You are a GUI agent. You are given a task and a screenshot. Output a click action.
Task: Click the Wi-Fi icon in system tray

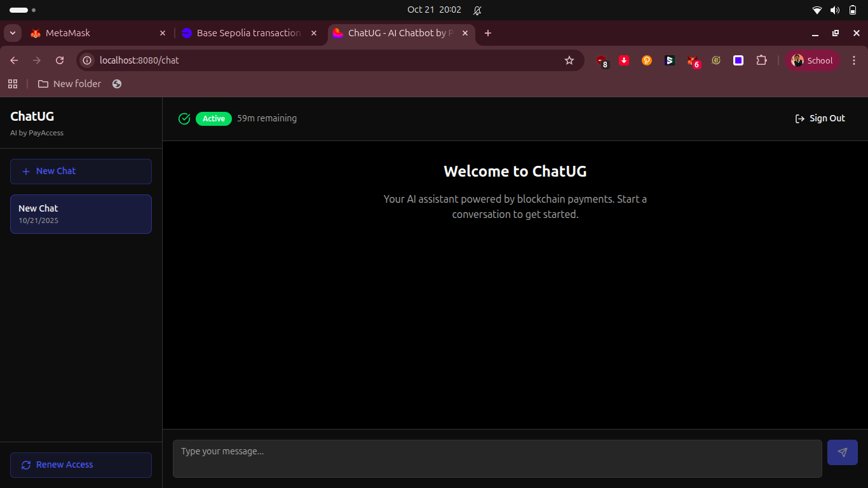pos(817,10)
